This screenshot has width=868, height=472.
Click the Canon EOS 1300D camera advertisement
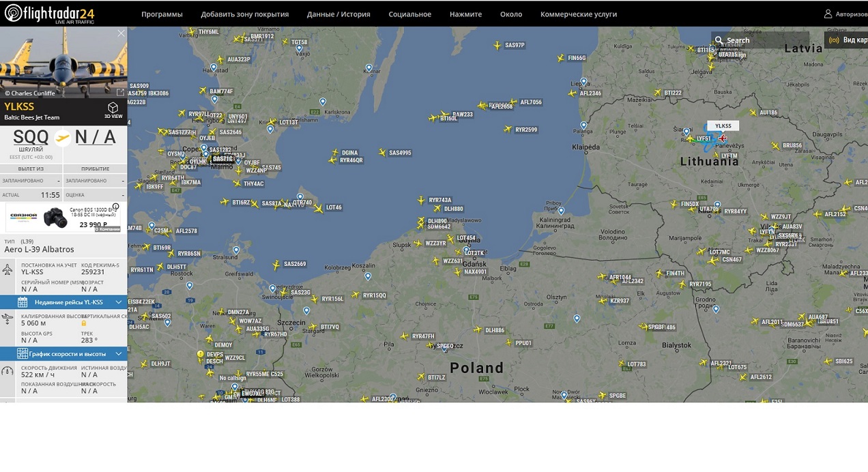63,217
